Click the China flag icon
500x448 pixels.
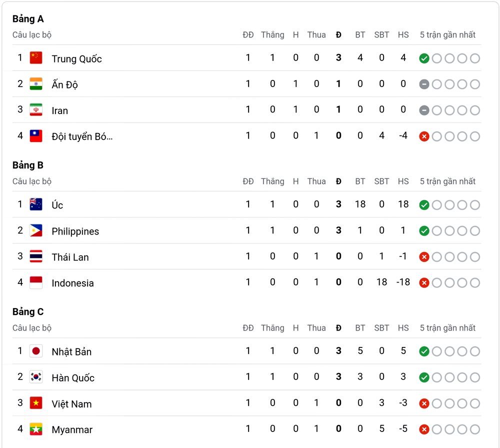[36, 58]
